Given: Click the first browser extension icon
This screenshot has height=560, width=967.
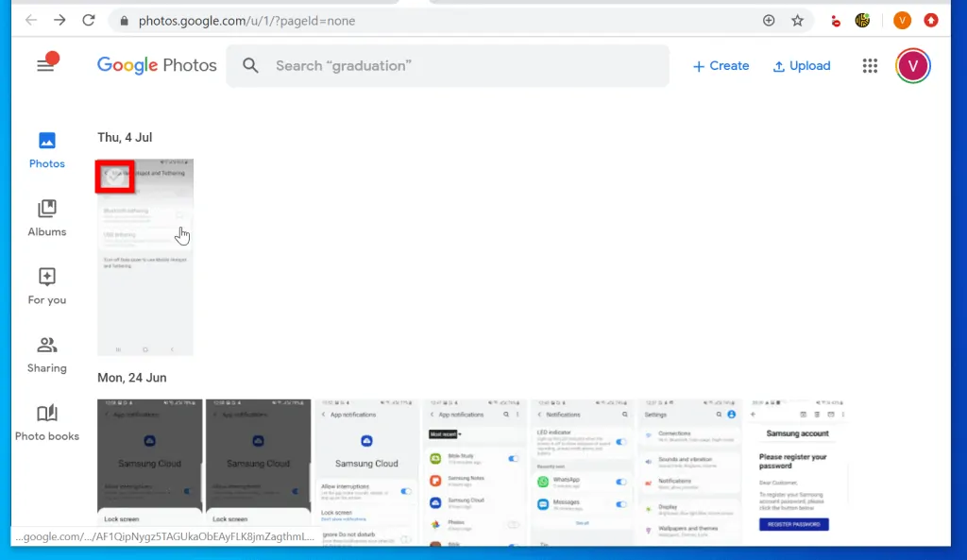Looking at the screenshot, I should [835, 20].
